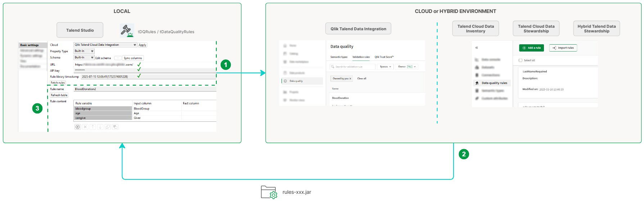Select Data quality rules in the sidebar

point(494,83)
